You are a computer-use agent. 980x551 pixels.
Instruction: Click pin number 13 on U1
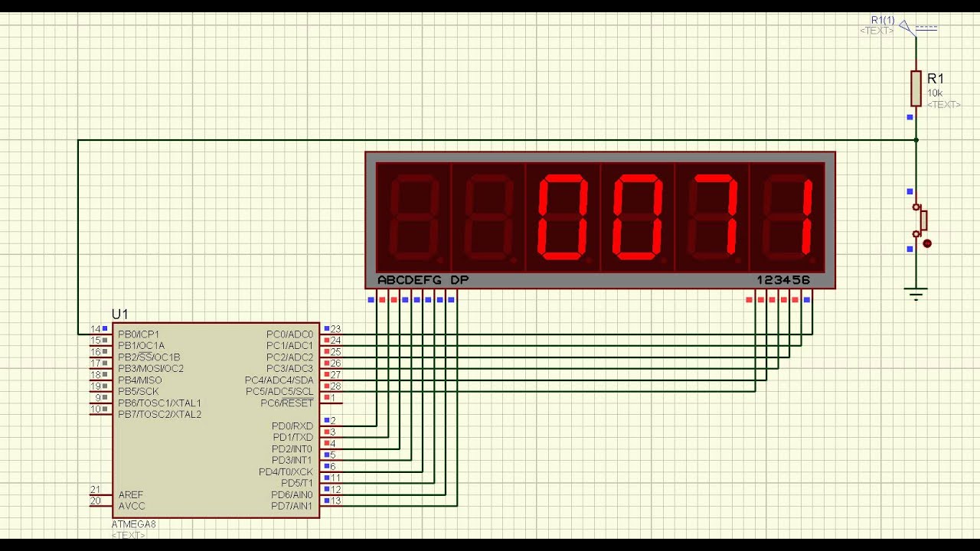click(335, 501)
